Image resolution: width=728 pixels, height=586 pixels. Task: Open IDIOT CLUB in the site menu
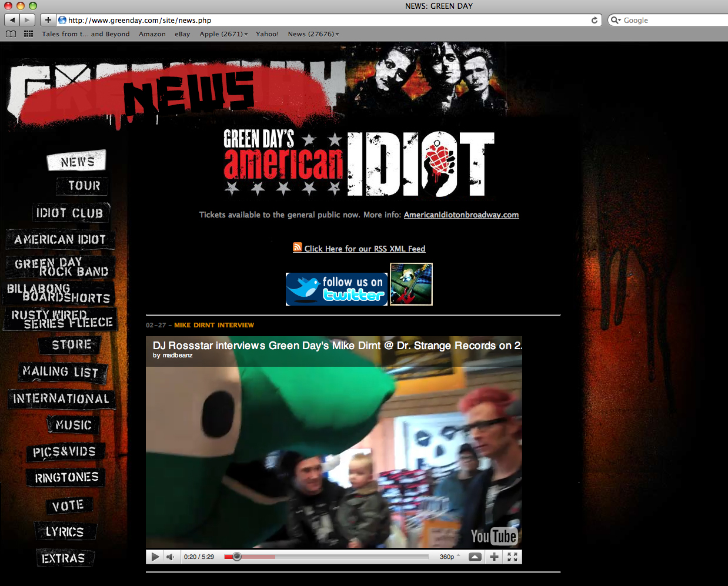pos(71,213)
